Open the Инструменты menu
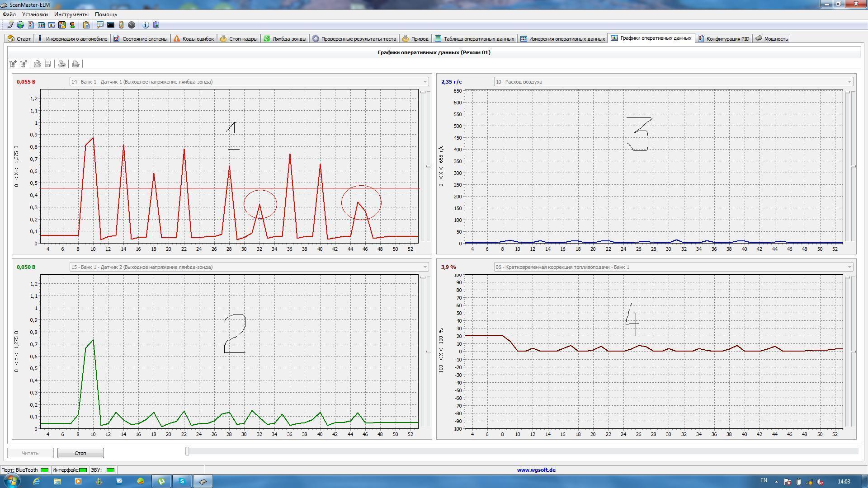 coord(71,14)
